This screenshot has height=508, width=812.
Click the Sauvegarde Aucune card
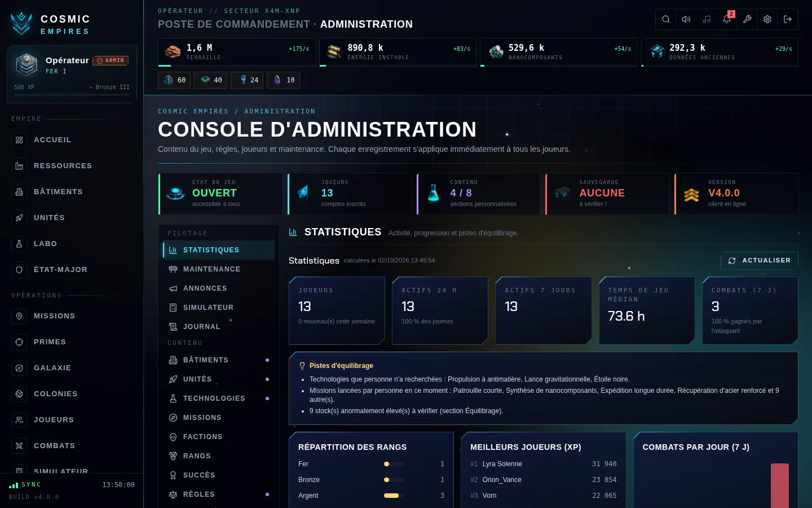pyautogui.click(x=607, y=194)
